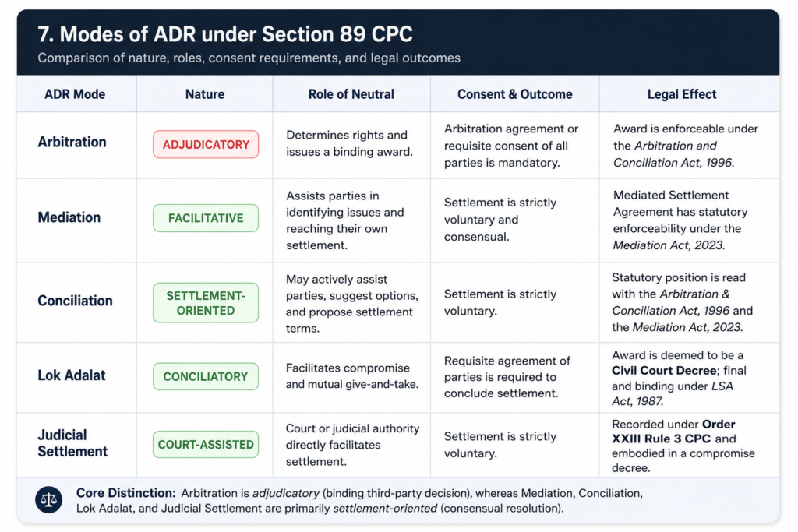The width and height of the screenshot is (798, 532).
Task: Select the Legal Effect column header
Action: [x=682, y=94]
